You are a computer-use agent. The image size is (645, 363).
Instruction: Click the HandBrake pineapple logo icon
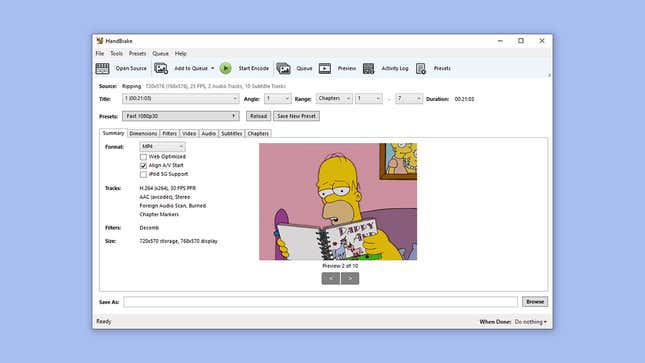[100, 41]
